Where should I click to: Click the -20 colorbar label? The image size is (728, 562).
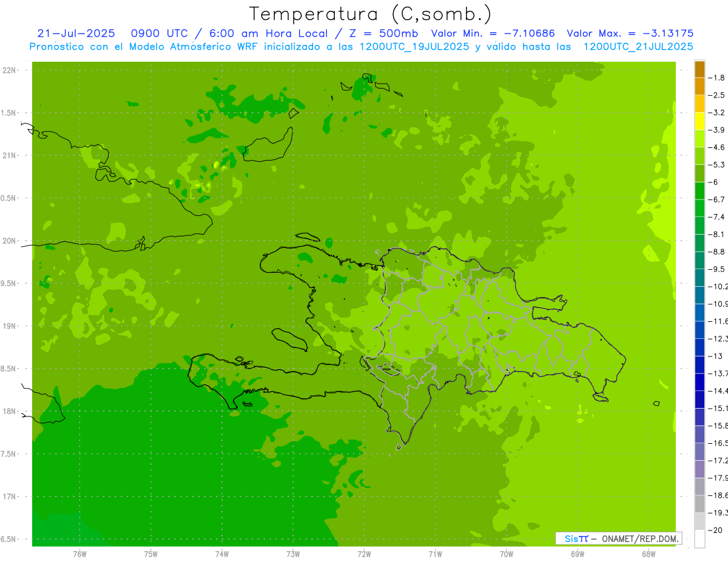716,530
